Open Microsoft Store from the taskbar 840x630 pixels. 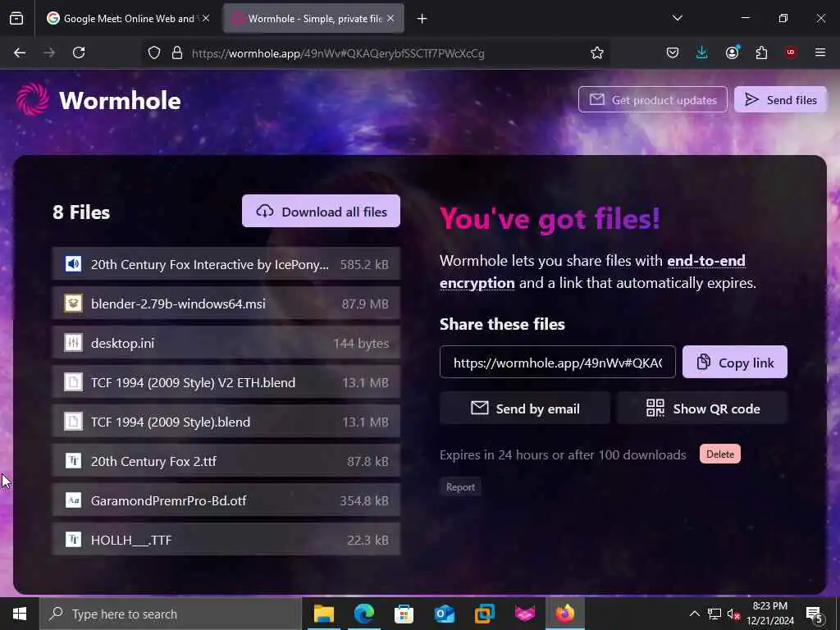point(404,614)
